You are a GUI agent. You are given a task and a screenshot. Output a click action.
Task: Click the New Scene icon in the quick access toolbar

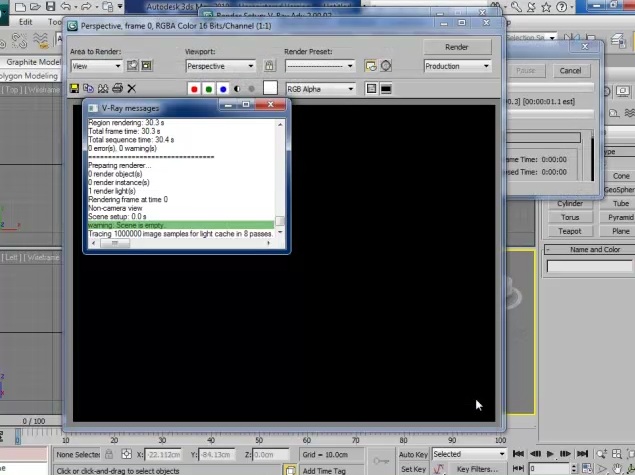click(20, 6)
